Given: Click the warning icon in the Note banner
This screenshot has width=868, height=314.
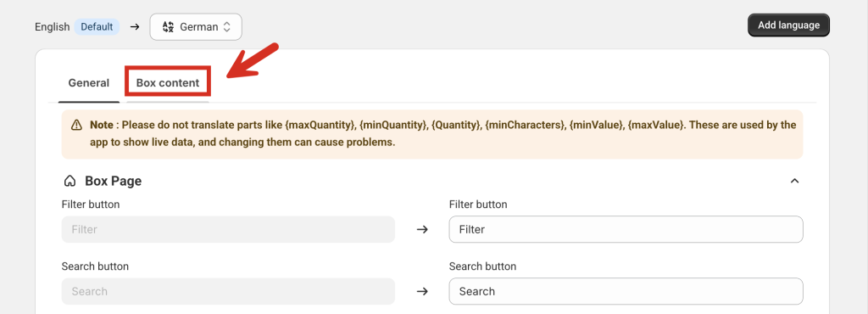Looking at the screenshot, I should pos(76,125).
